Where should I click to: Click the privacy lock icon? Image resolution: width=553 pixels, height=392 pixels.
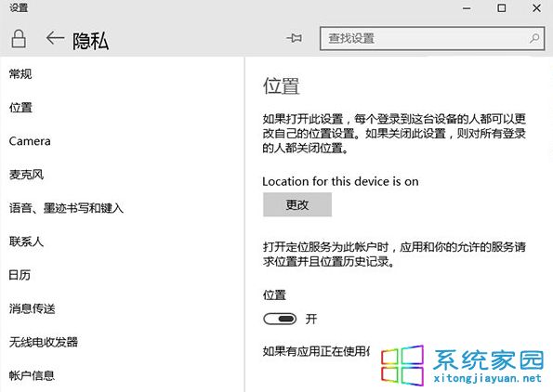click(x=19, y=38)
